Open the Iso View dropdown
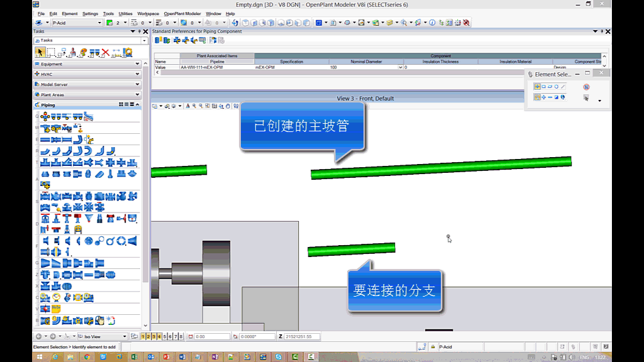The width and height of the screenshot is (644, 362). coord(125,336)
